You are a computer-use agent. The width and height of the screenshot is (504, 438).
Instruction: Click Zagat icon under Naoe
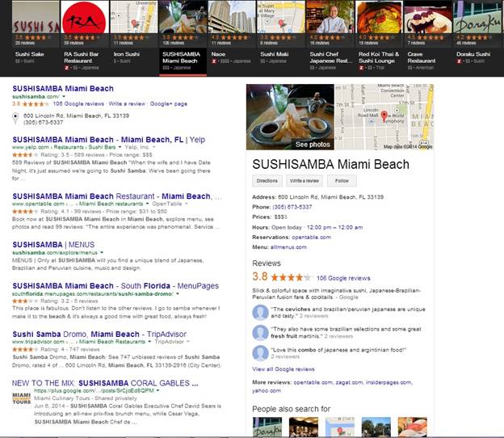click(214, 61)
